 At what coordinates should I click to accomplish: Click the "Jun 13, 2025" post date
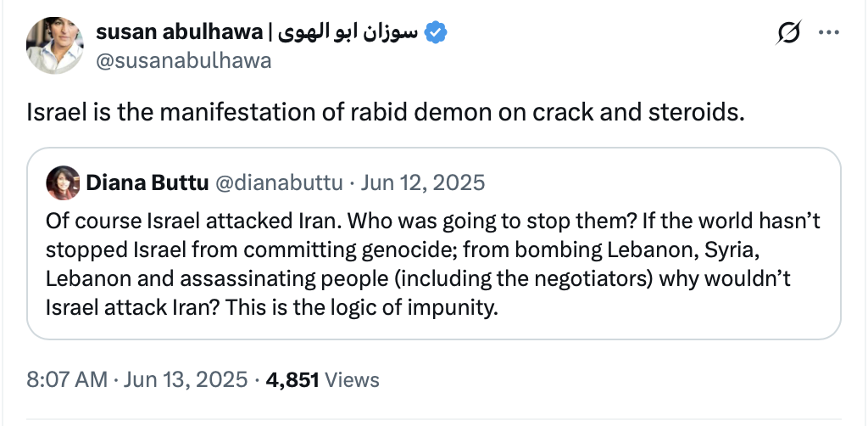click(x=186, y=379)
